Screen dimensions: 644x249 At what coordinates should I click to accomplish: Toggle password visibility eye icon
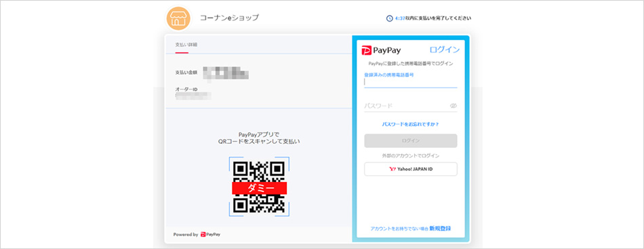coord(453,106)
